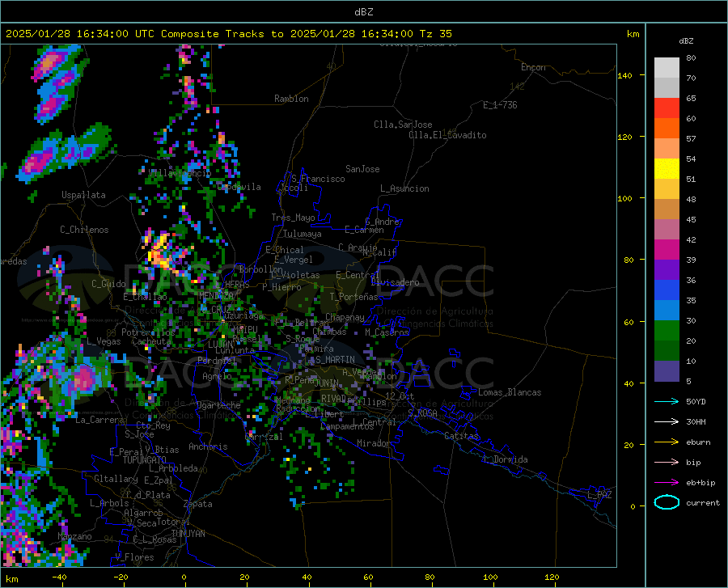
Task: Click the timestamp Composite Tracks header text
Action: pyautogui.click(x=228, y=34)
